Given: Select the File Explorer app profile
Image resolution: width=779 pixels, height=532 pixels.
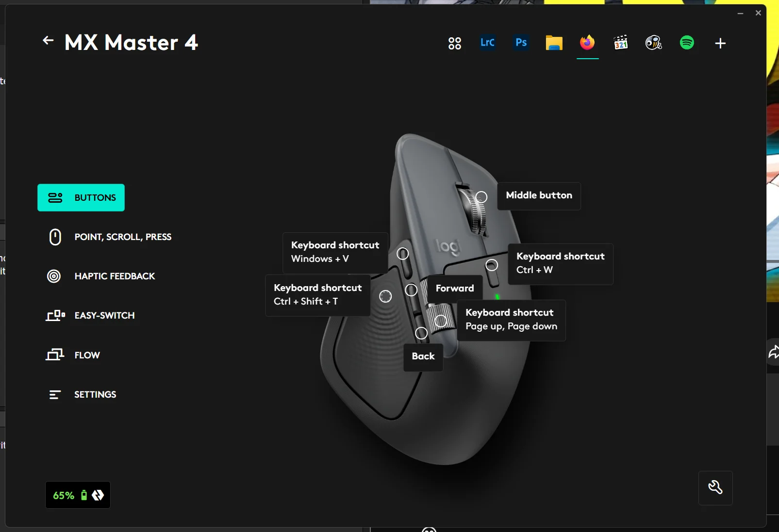Looking at the screenshot, I should (x=554, y=43).
